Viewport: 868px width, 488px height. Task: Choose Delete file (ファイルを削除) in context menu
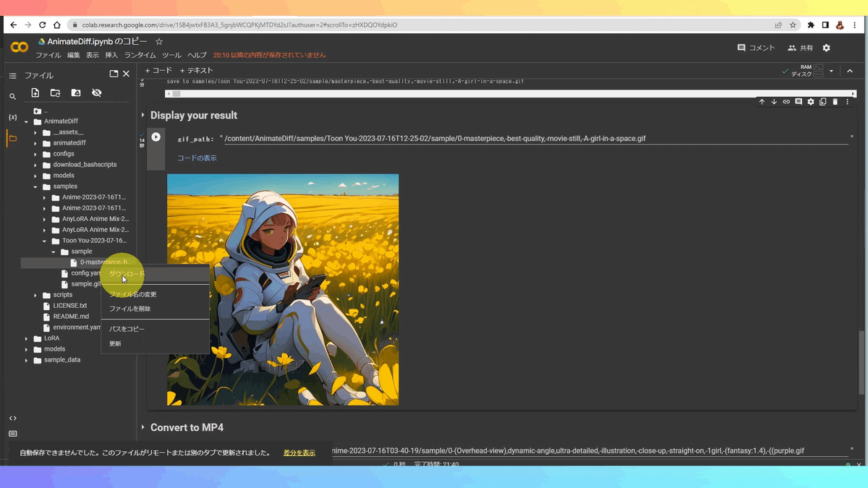[x=155, y=309]
